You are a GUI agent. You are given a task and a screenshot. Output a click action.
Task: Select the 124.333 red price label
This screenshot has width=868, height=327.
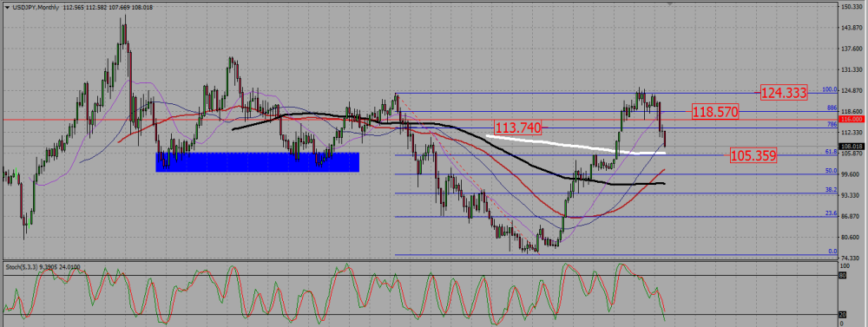783,93
